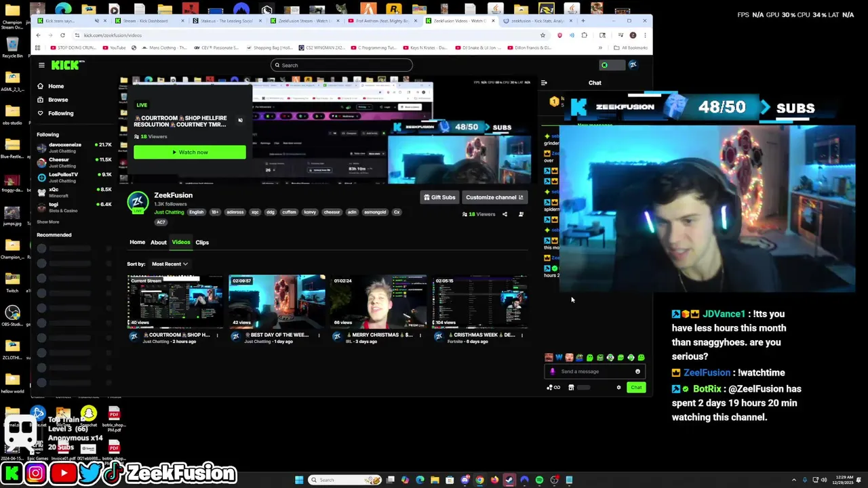Open BEST DAY OF THE WEEK video thumbnail

[x=277, y=301]
